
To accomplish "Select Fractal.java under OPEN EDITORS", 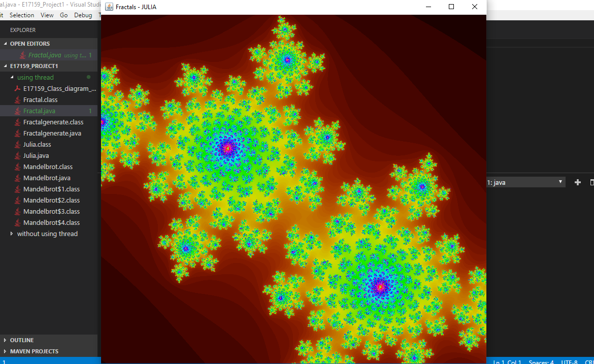I will (x=46, y=55).
